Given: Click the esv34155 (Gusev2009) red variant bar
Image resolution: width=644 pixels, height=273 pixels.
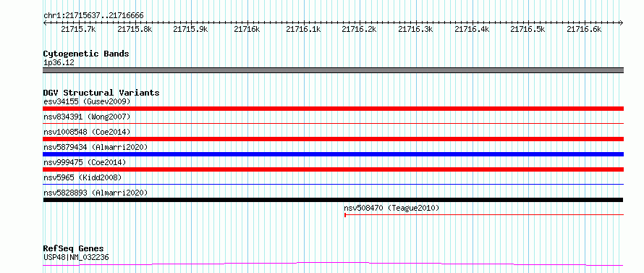Looking at the screenshot, I should (333, 109).
